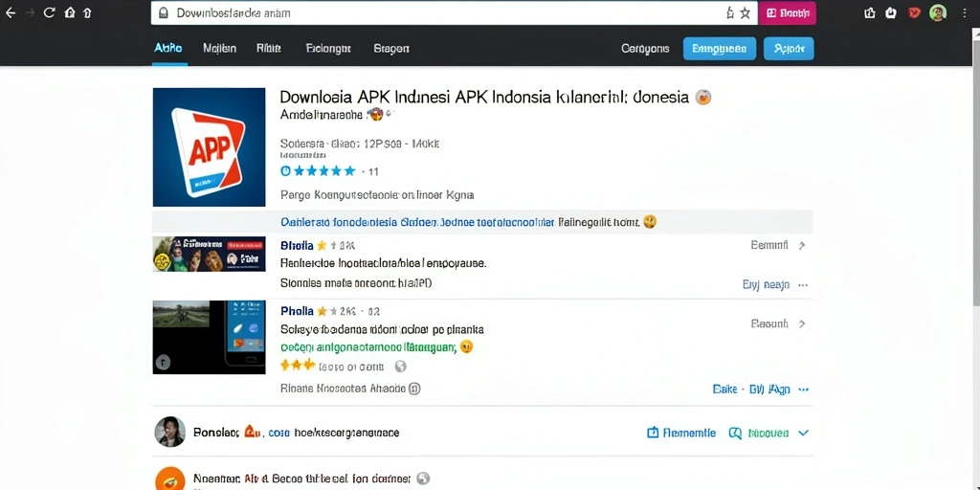
Task: Click the icon after 'Rinane Nnosaotes Ahaode'
Action: click(414, 389)
